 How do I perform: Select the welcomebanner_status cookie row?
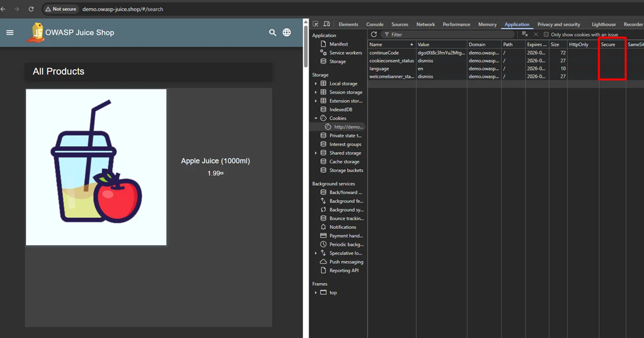pos(505,76)
